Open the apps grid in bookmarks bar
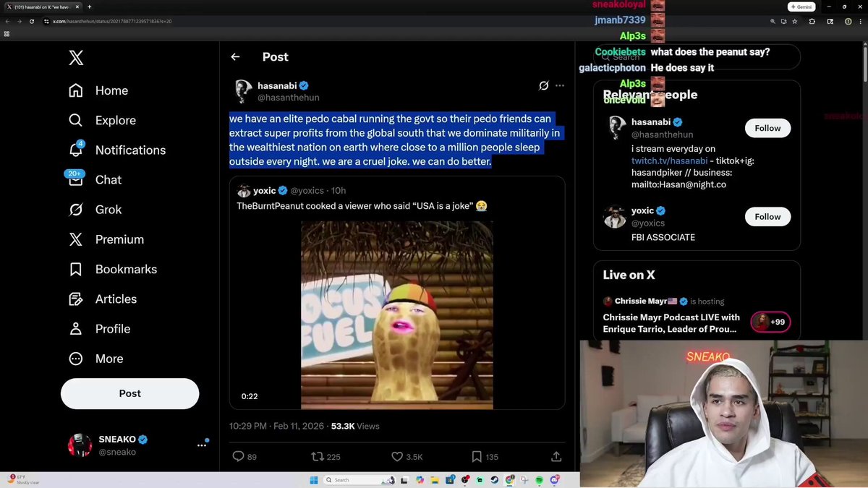This screenshot has width=868, height=488. 7,34
